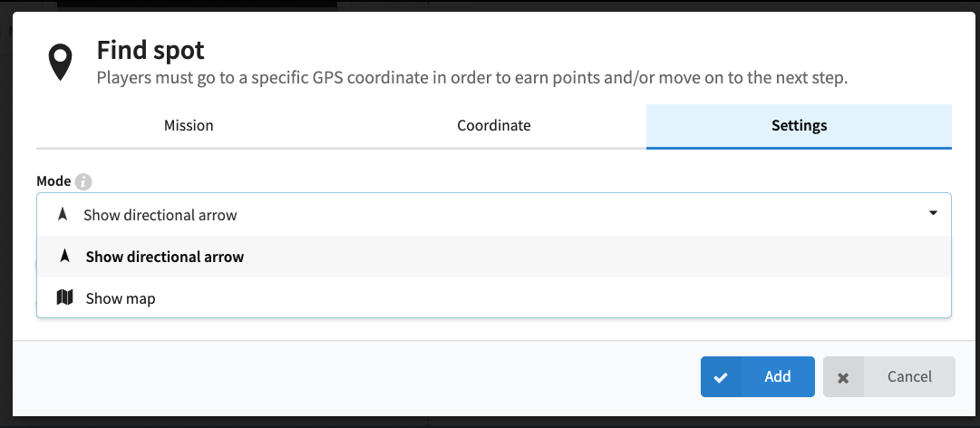
Task: Click the arrow icon inside the Mode field
Action: tap(63, 215)
